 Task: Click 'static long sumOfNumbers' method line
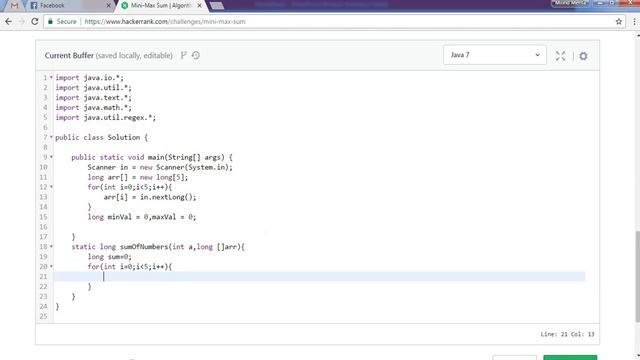(158, 247)
